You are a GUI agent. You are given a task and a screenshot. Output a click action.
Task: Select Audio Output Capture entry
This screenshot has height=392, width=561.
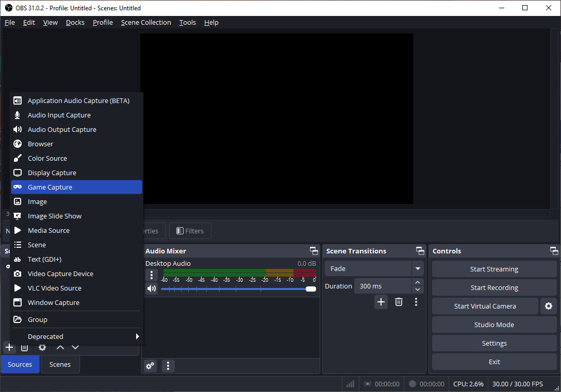click(x=76, y=129)
